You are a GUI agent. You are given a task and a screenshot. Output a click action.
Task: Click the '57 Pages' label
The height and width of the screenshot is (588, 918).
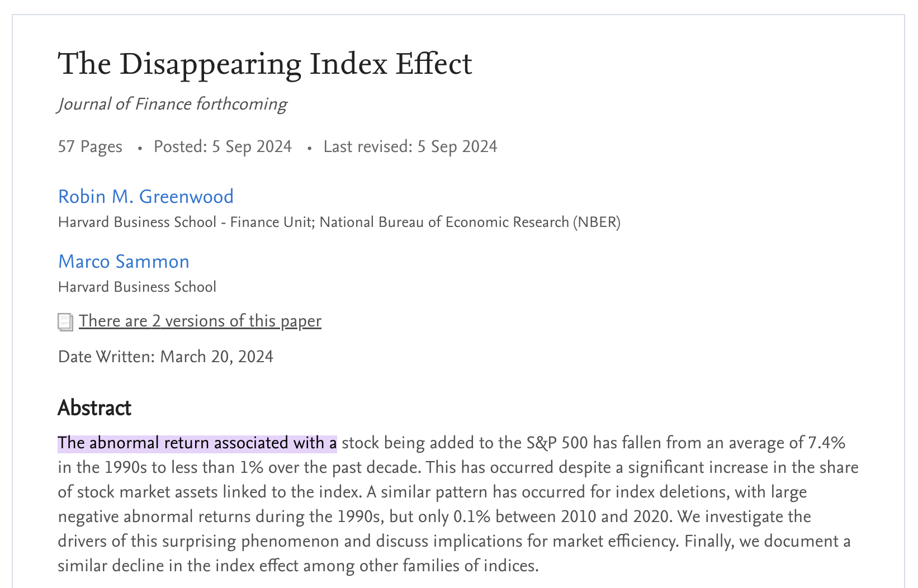(x=90, y=146)
